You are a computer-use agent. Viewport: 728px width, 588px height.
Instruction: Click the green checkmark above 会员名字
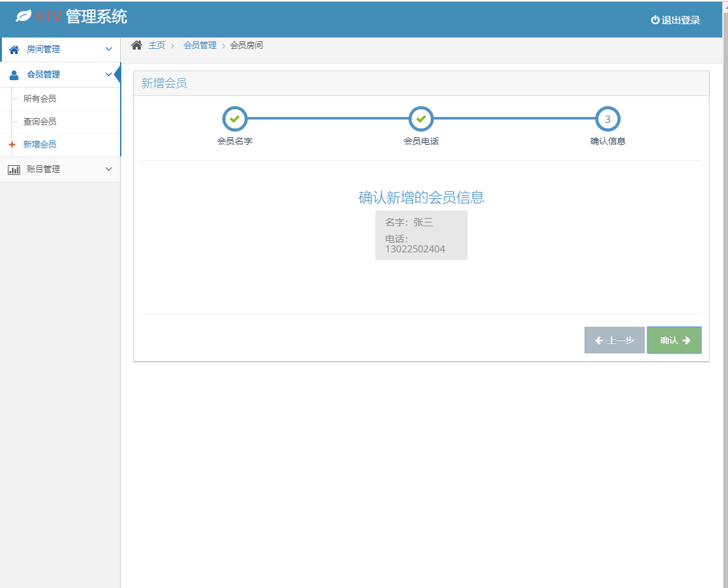click(x=234, y=118)
